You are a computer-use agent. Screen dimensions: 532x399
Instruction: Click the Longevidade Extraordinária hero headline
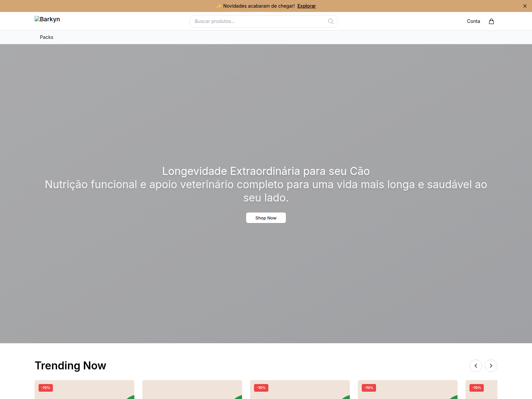pyautogui.click(x=266, y=171)
